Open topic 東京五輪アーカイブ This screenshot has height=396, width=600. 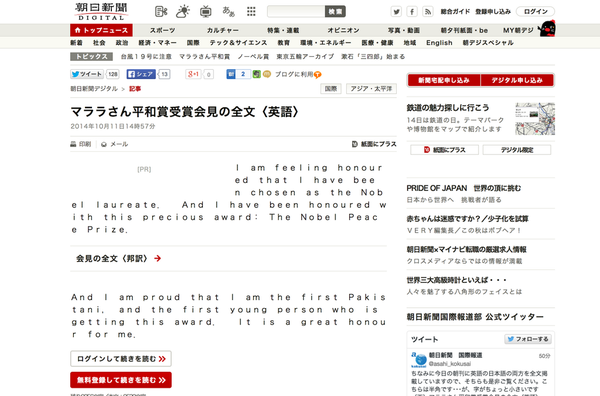(x=305, y=57)
